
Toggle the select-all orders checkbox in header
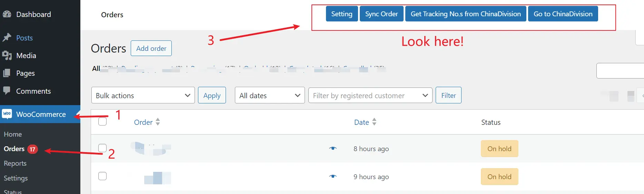pos(102,121)
